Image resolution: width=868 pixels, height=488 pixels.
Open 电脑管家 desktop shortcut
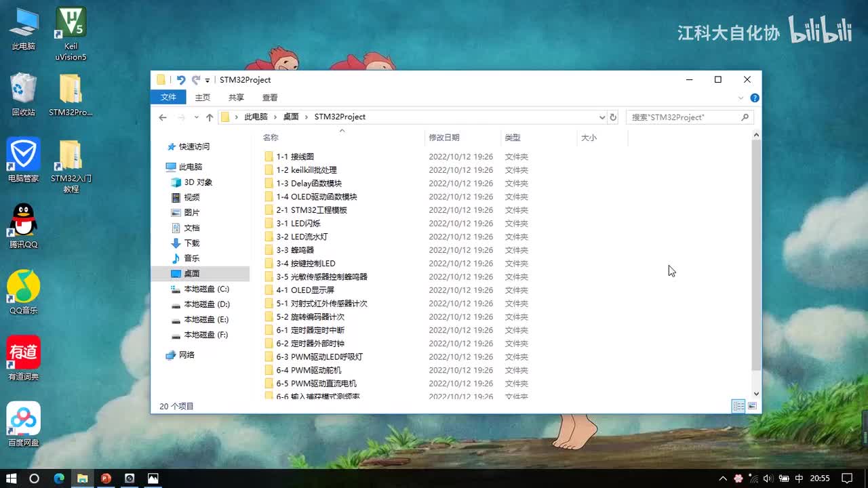[24, 161]
